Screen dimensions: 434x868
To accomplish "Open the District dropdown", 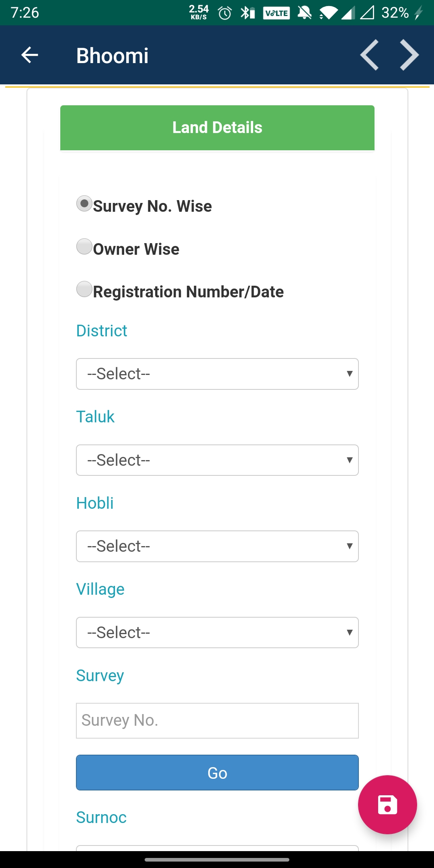I will [217, 374].
